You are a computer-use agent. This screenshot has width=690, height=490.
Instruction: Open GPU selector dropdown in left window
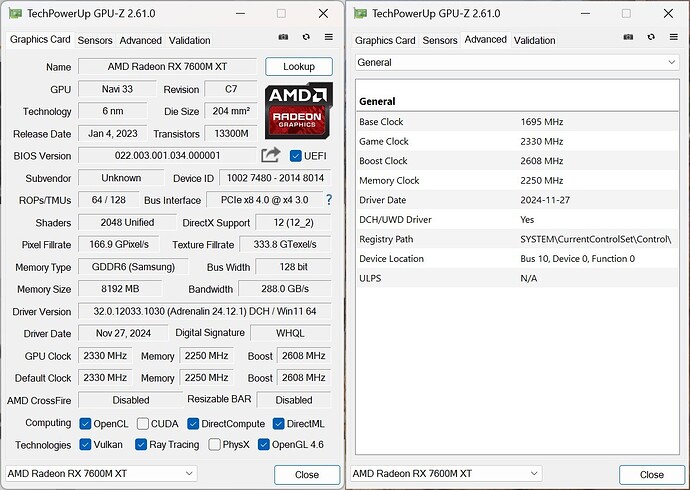click(x=100, y=474)
